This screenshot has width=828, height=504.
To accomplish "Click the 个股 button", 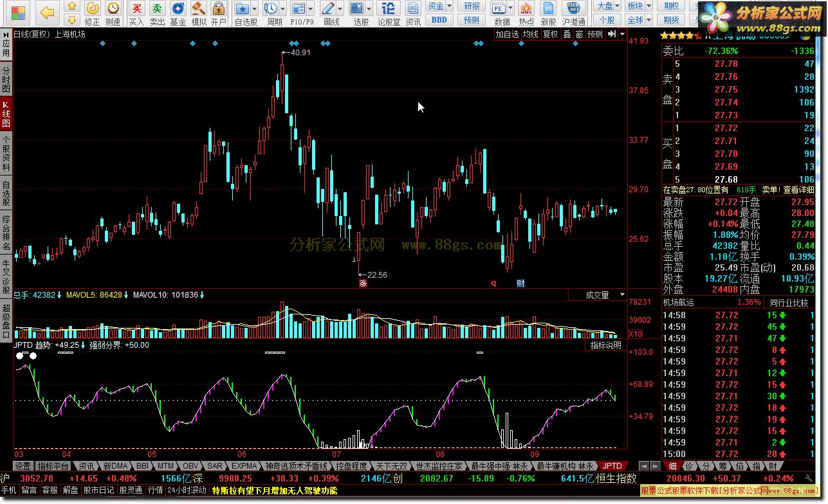I will click(x=608, y=19).
